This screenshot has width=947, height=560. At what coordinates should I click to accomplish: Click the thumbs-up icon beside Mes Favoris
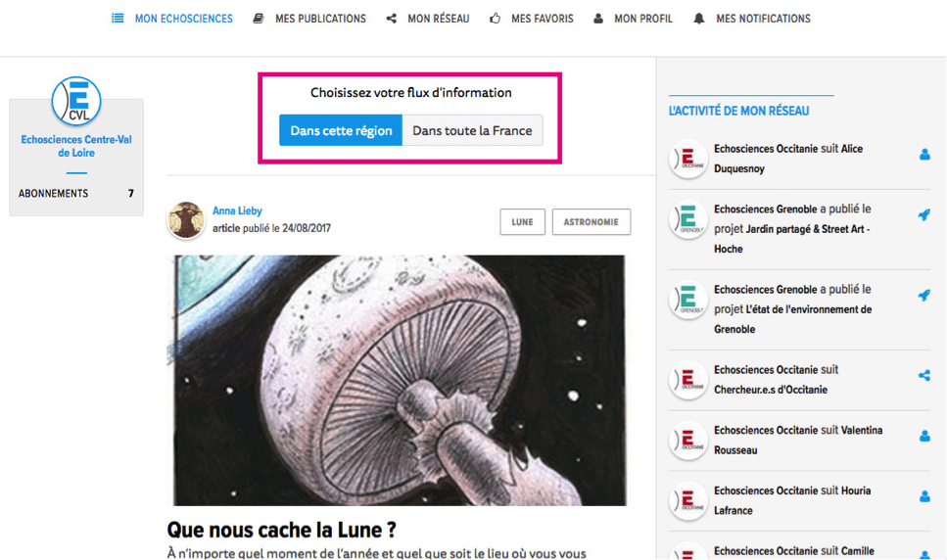coord(496,18)
